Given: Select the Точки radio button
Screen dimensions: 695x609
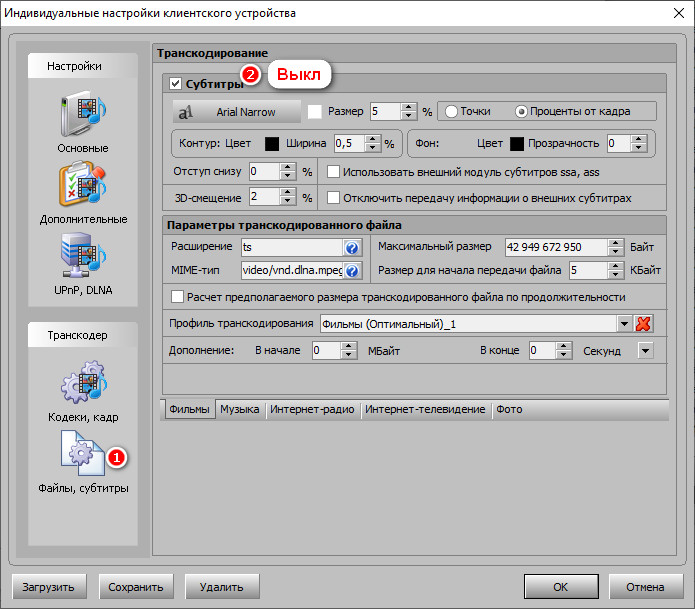Looking at the screenshot, I should click(452, 112).
